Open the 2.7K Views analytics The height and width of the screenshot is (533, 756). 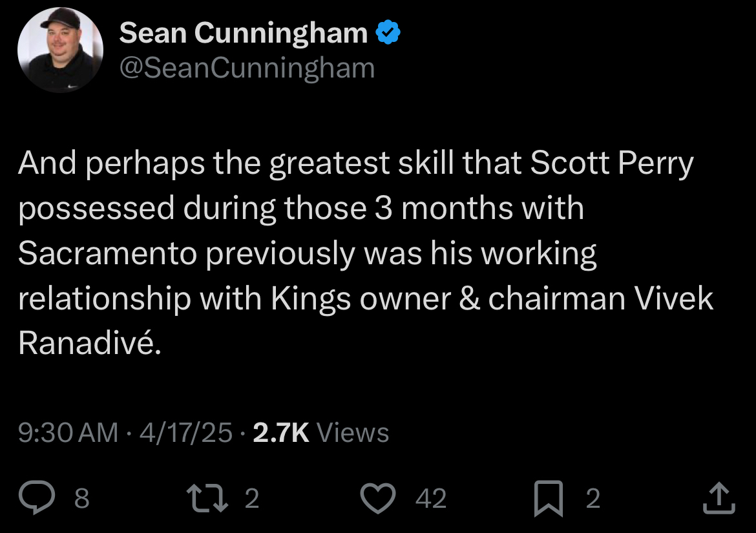click(321, 432)
